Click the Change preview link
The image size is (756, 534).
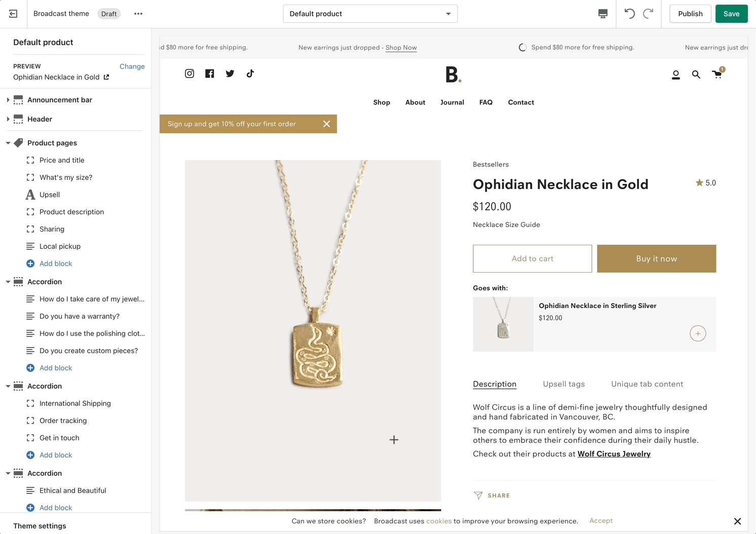coord(132,66)
